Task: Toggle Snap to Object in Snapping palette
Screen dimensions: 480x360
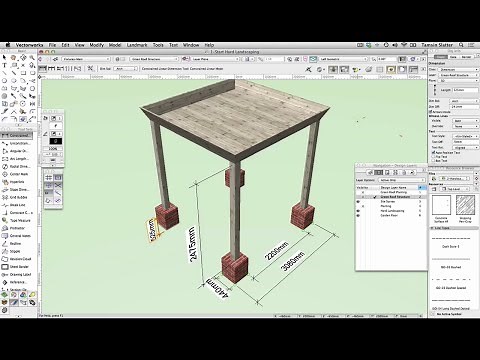Action: [x=58, y=178]
